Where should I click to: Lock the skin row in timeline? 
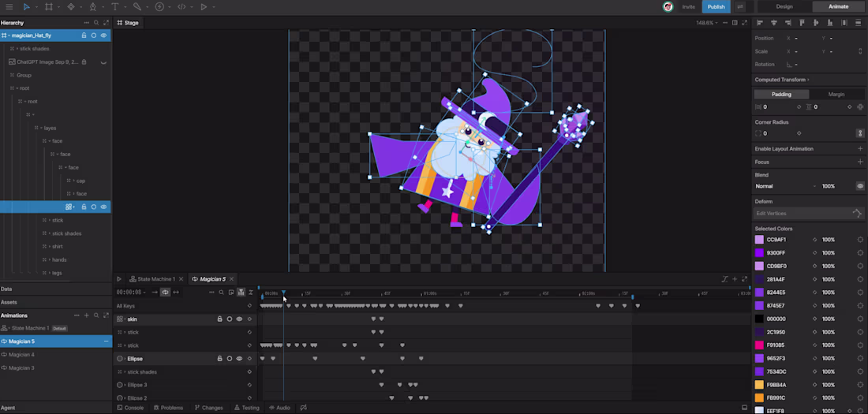(220, 319)
